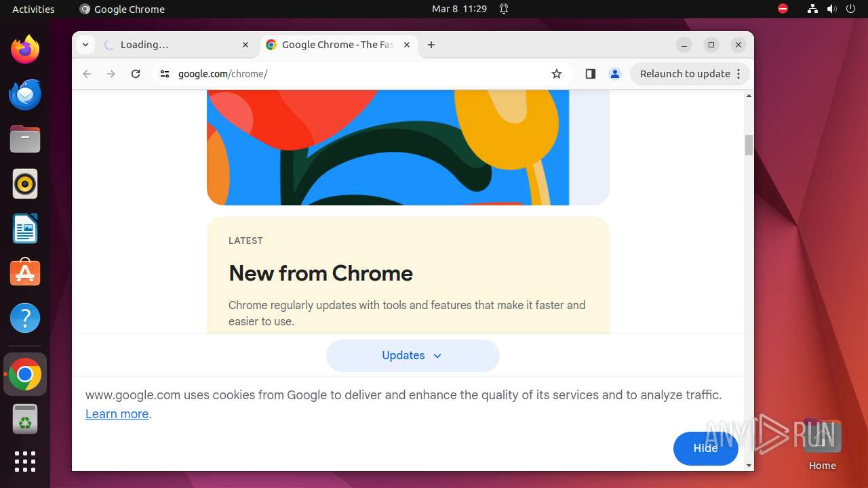Expand the Updates dropdown
The image size is (868, 488).
point(412,356)
